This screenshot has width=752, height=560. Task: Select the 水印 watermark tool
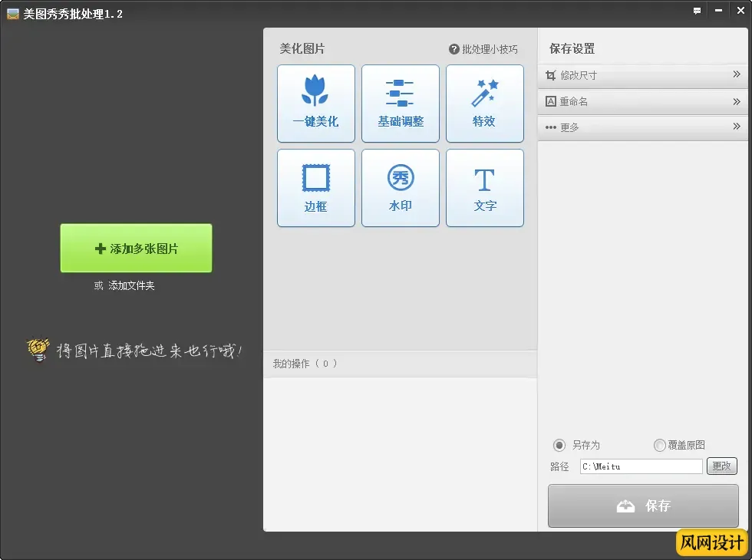pyautogui.click(x=400, y=188)
